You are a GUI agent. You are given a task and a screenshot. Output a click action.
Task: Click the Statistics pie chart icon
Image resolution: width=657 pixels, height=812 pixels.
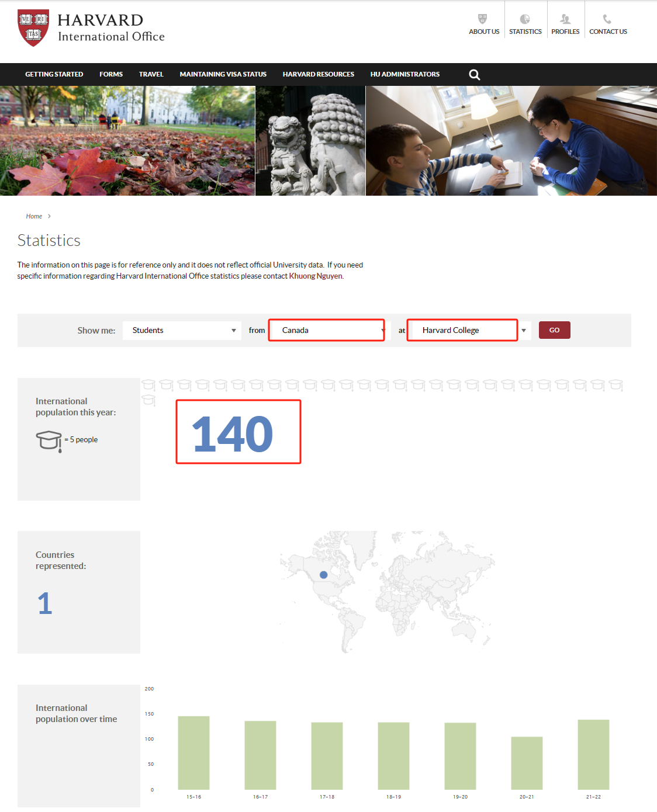525,19
